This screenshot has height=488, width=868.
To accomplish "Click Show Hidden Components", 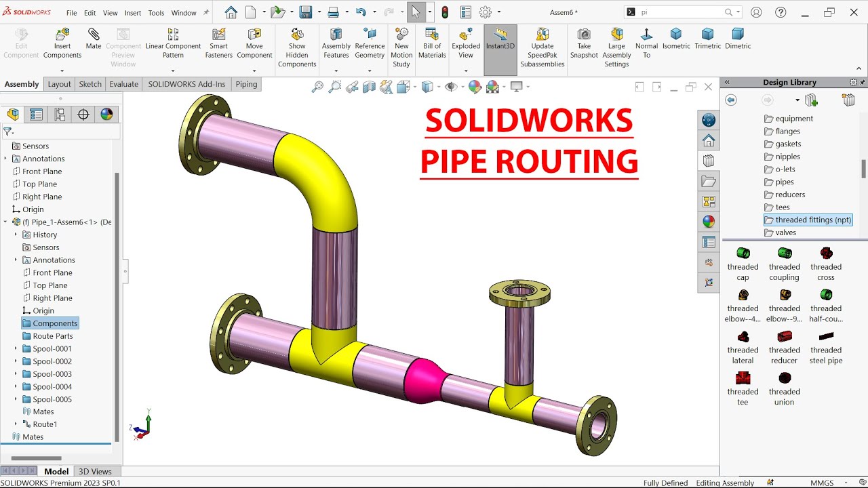I will (297, 47).
